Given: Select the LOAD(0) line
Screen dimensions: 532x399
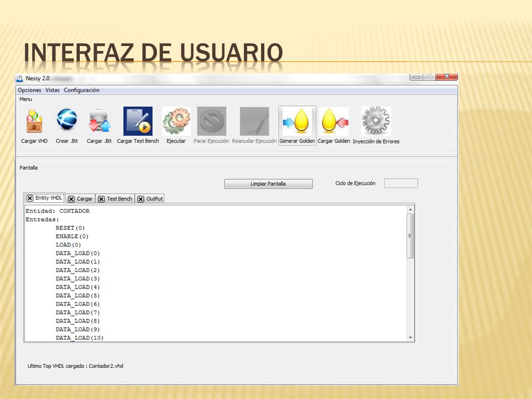Looking at the screenshot, I should point(68,245).
